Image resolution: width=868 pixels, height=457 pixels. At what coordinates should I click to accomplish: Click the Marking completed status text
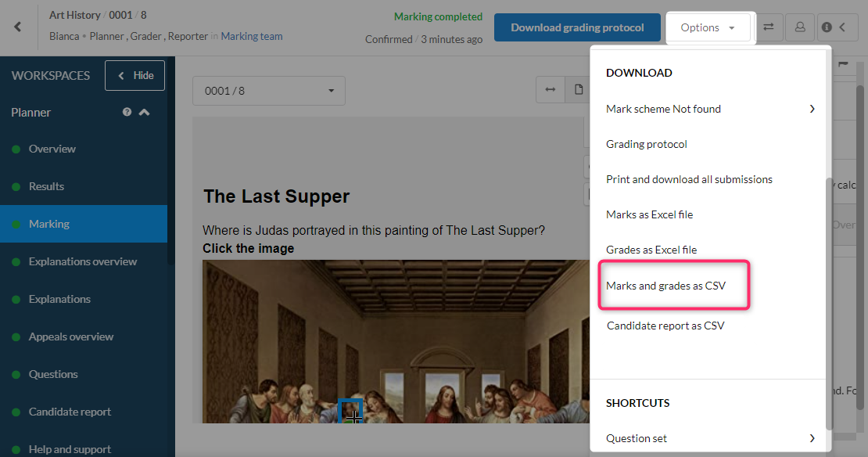(438, 16)
